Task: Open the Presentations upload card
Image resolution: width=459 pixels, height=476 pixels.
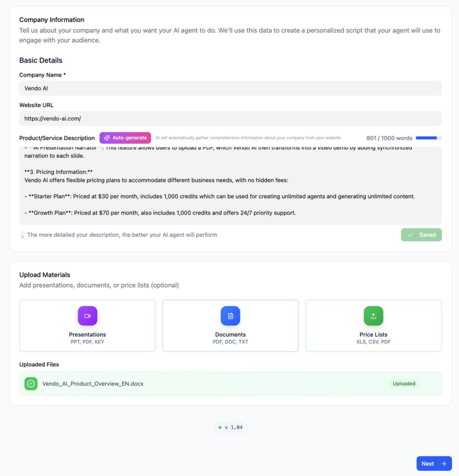Action: point(87,326)
